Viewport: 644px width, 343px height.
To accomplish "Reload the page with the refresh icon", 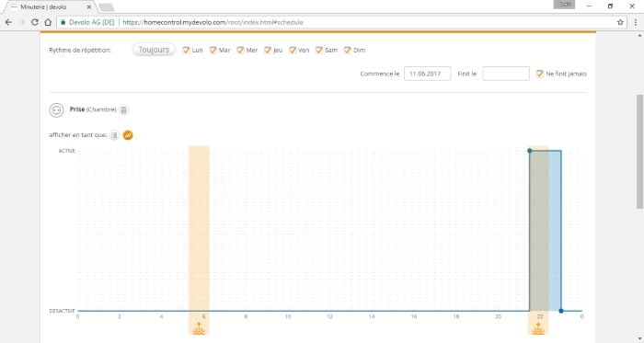I will tap(35, 22).
